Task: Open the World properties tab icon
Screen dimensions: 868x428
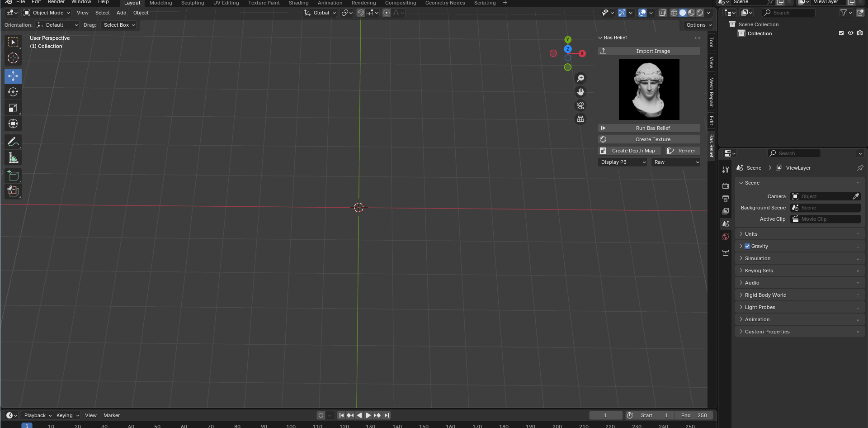Action: pos(726,237)
